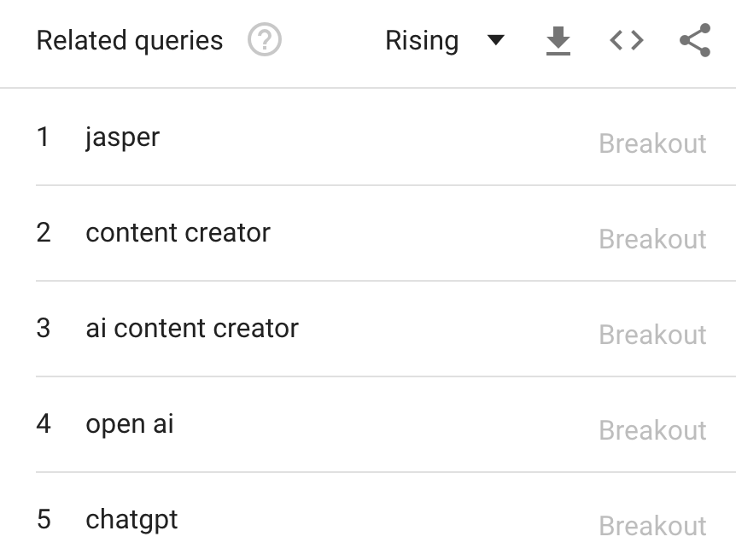Click Breakout next to 'open ai'
Image resolution: width=736 pixels, height=560 pixels.
pos(652,431)
